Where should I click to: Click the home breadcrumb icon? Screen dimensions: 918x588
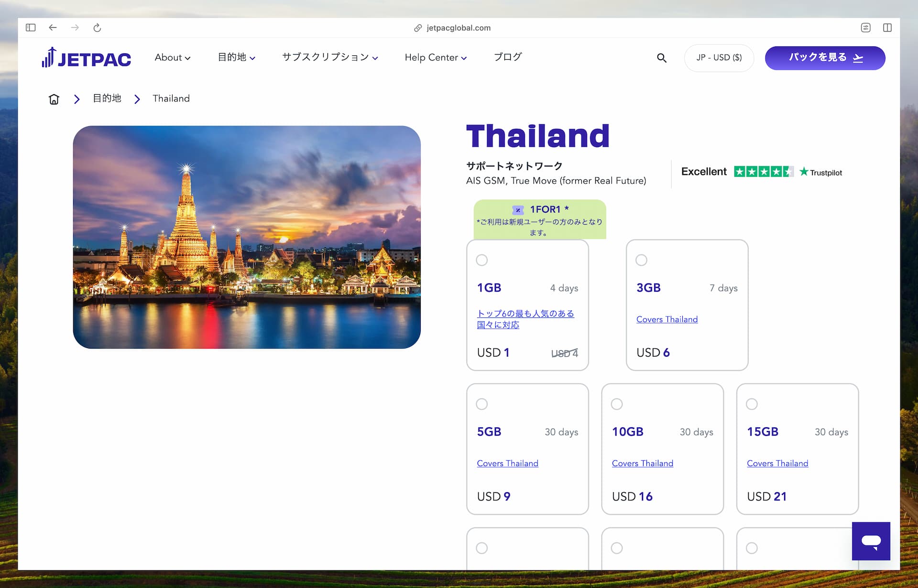(54, 99)
